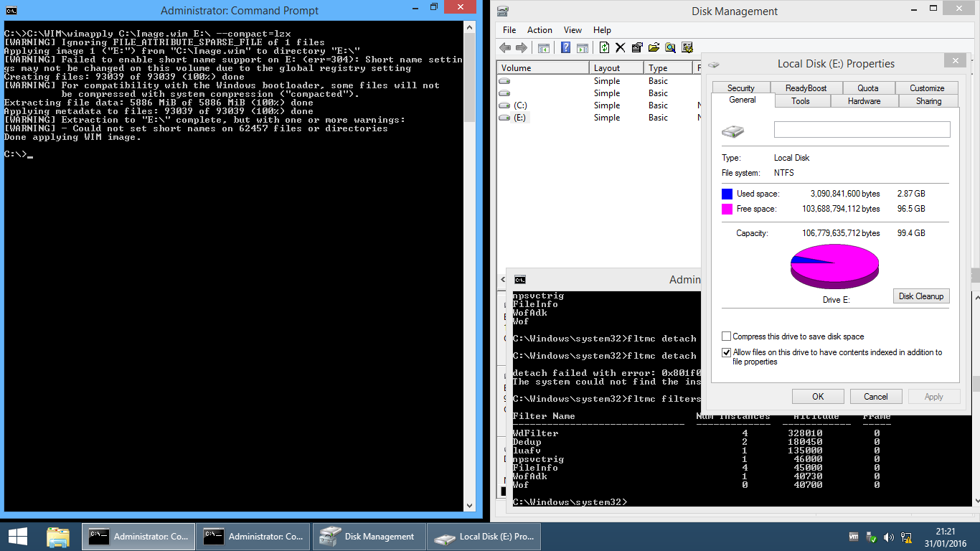Click the magnifying glass toolbar icon
The height and width of the screenshot is (551, 980).
670,48
